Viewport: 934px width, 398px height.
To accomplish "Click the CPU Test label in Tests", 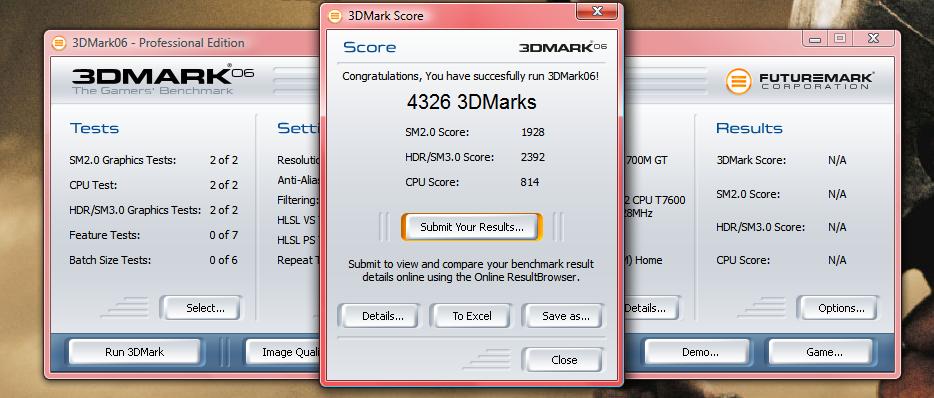I will click(x=93, y=185).
